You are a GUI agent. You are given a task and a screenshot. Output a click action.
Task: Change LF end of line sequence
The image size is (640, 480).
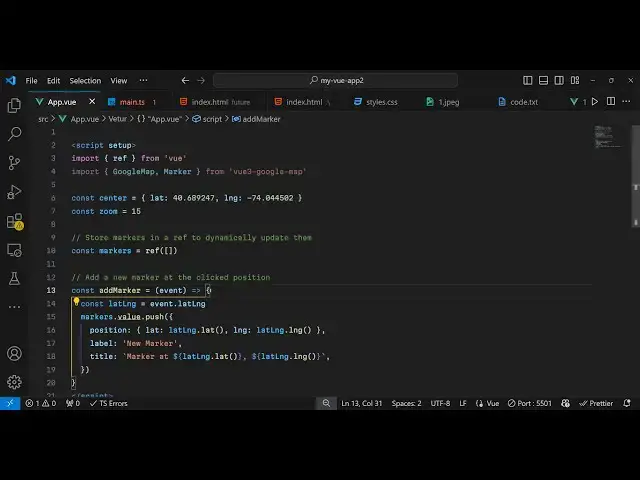click(x=463, y=403)
